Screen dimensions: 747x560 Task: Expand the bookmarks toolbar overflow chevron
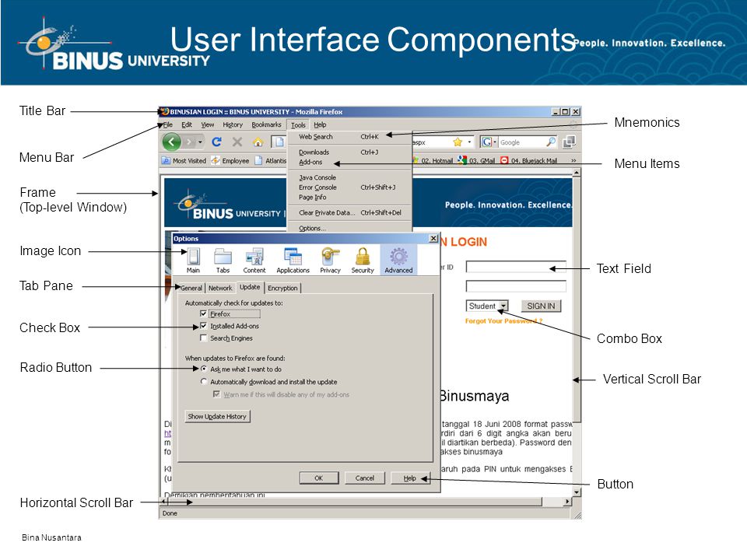pyautogui.click(x=573, y=160)
